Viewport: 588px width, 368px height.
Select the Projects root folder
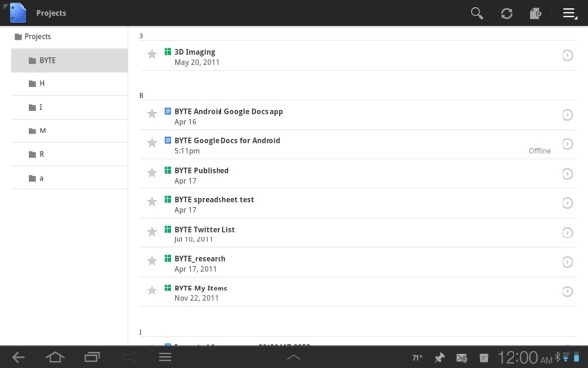pyautogui.click(x=32, y=37)
